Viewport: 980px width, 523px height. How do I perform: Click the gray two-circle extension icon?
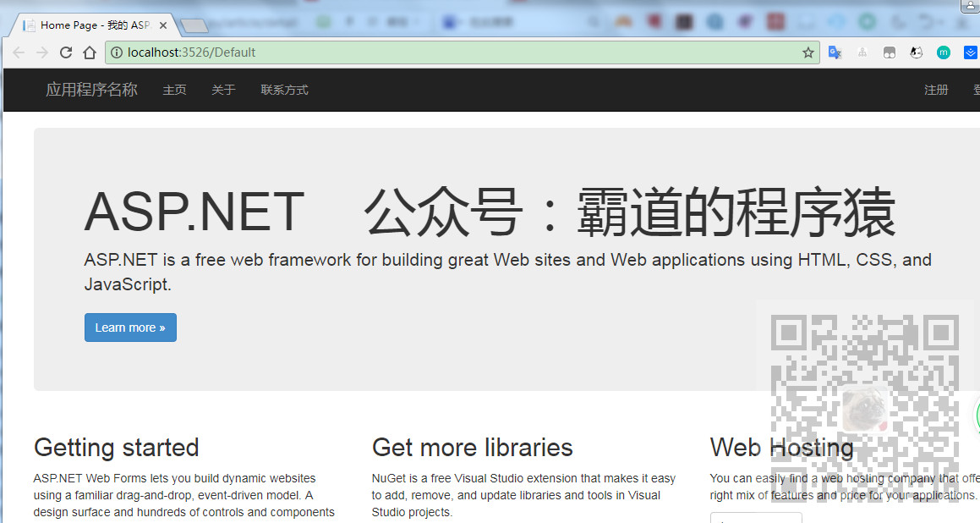coord(890,52)
